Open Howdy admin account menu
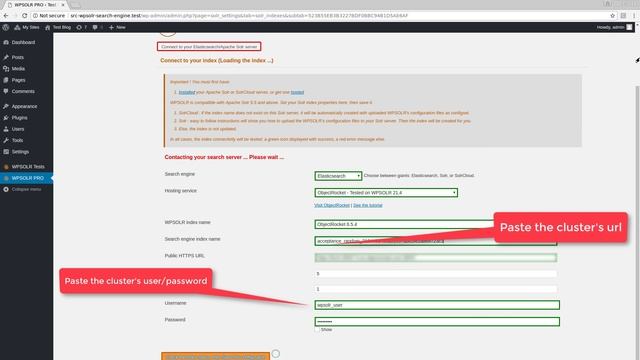The image size is (640, 360). click(x=614, y=27)
